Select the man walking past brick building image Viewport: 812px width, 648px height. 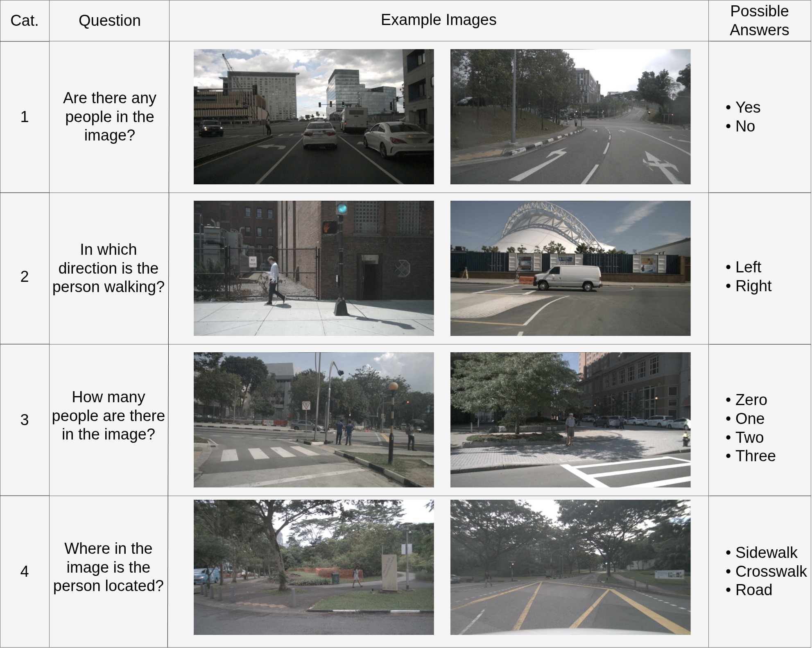pos(313,268)
